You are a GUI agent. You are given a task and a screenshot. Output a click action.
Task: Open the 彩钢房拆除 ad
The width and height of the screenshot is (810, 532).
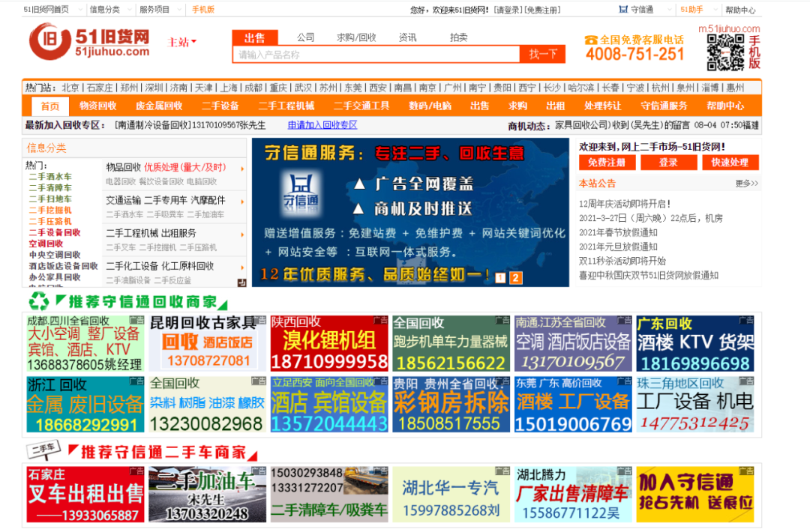pyautogui.click(x=451, y=404)
